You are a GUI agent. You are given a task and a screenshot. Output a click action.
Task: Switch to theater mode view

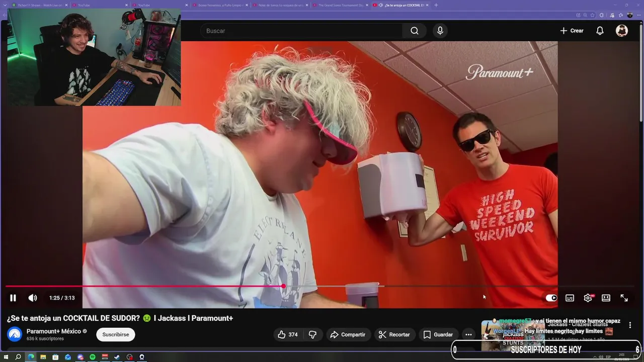pyautogui.click(x=606, y=298)
